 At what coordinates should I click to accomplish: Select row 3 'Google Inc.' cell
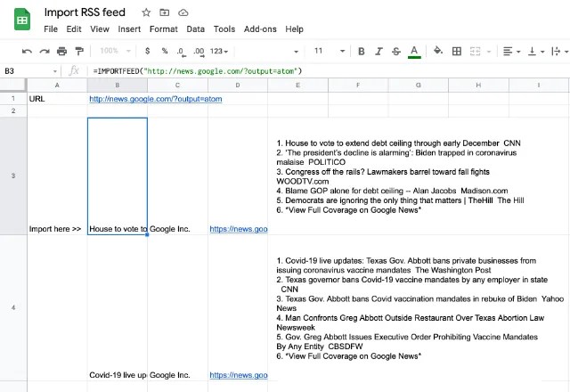177,176
